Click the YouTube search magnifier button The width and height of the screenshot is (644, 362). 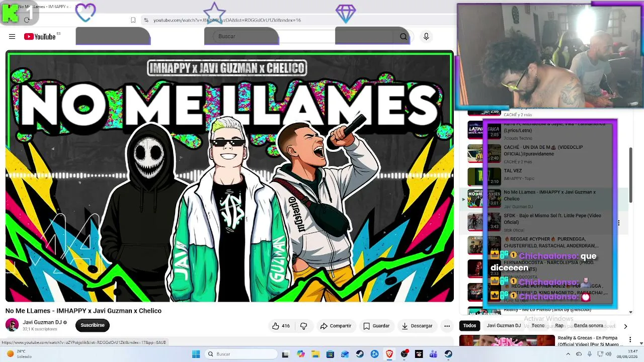pyautogui.click(x=403, y=36)
